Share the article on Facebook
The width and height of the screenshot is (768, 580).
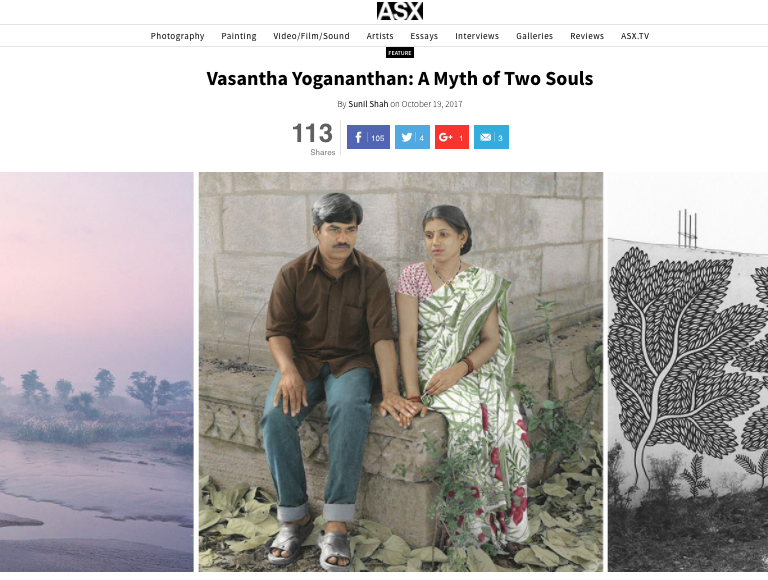tap(368, 137)
